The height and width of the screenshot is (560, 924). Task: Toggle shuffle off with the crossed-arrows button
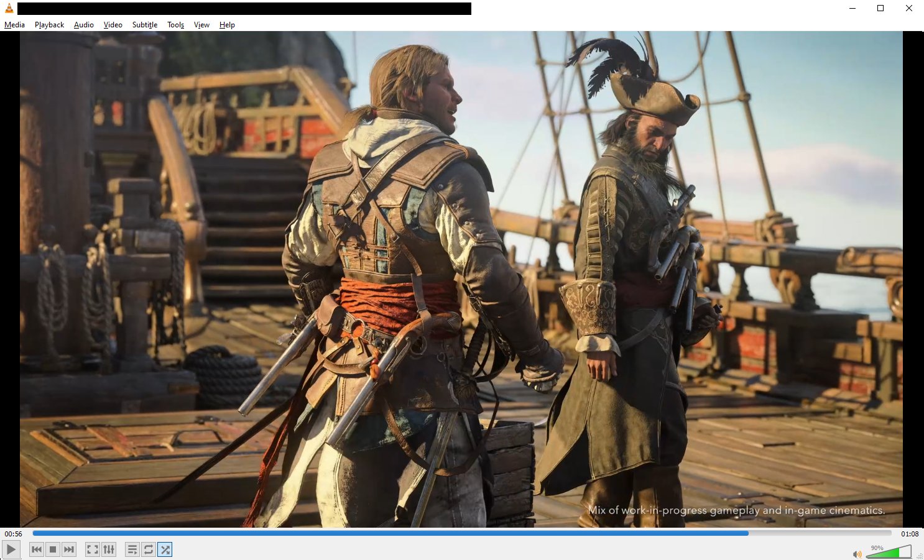pyautogui.click(x=165, y=549)
